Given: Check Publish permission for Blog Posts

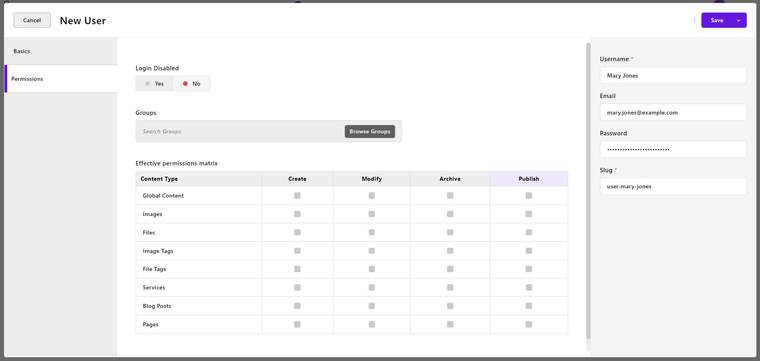Looking at the screenshot, I should 529,306.
